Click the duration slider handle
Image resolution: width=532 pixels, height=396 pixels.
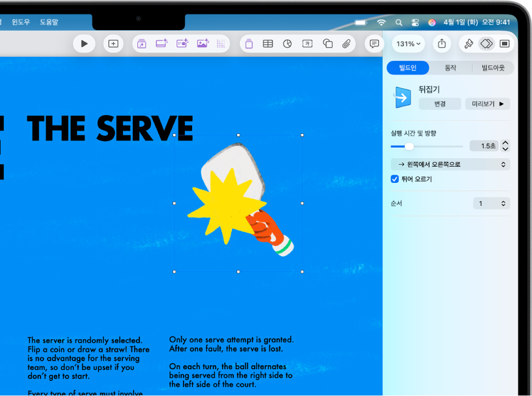[x=410, y=146]
